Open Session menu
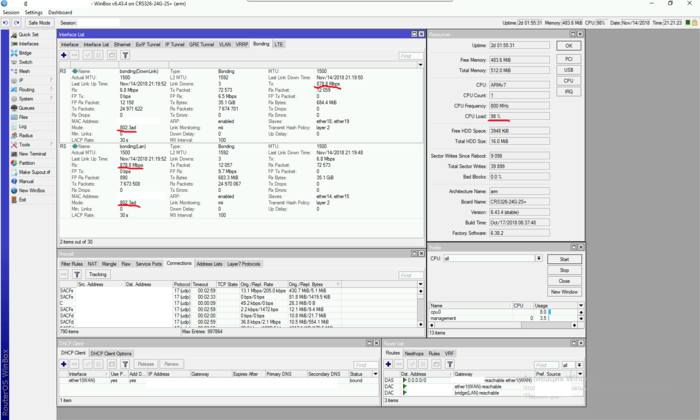This screenshot has width=700, height=420. pos(11,12)
